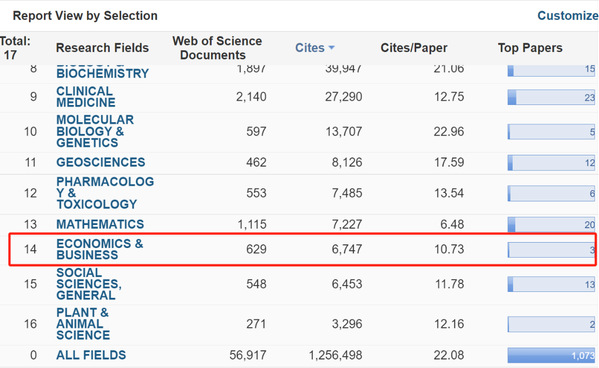This screenshot has height=368, width=599.
Task: Click the Web of Science Documents column header
Action: pyautogui.click(x=217, y=48)
